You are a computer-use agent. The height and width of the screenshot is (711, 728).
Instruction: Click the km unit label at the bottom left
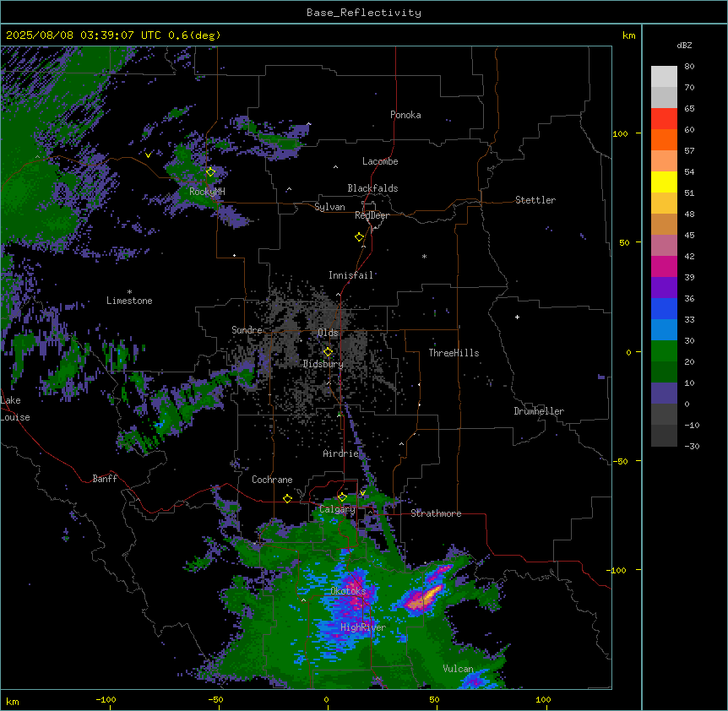coord(13,702)
